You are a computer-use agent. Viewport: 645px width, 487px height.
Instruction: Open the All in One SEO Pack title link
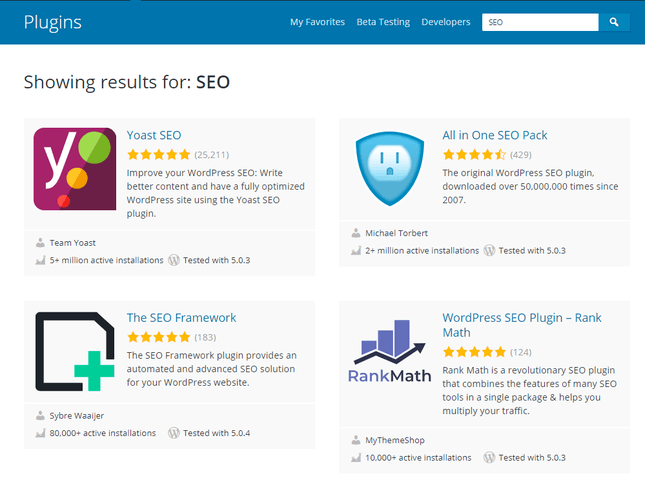tap(495, 135)
